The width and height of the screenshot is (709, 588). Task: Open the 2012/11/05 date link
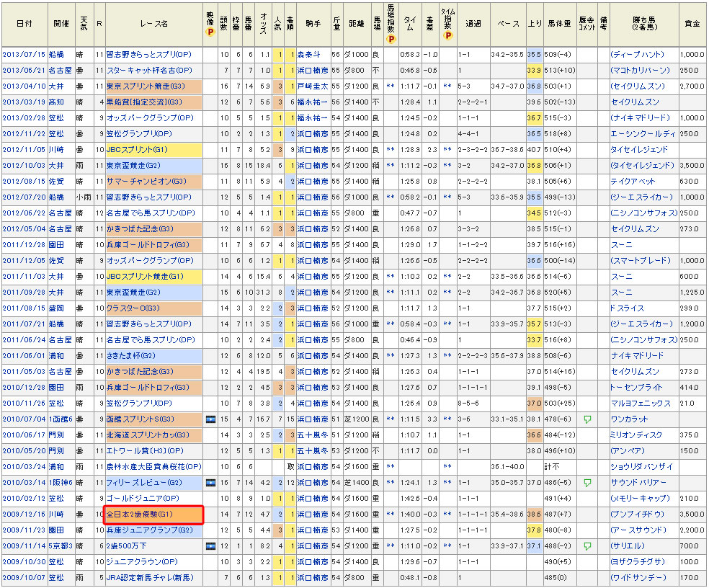[24, 150]
